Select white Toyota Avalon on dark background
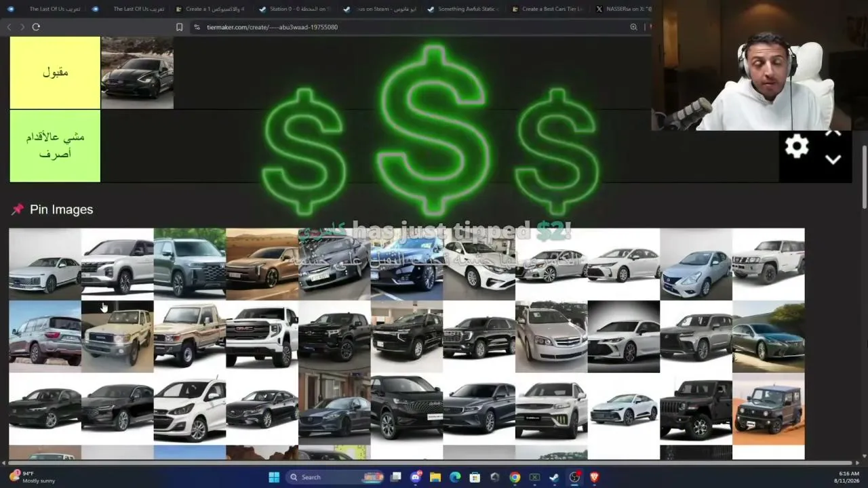The image size is (868, 488). [624, 336]
